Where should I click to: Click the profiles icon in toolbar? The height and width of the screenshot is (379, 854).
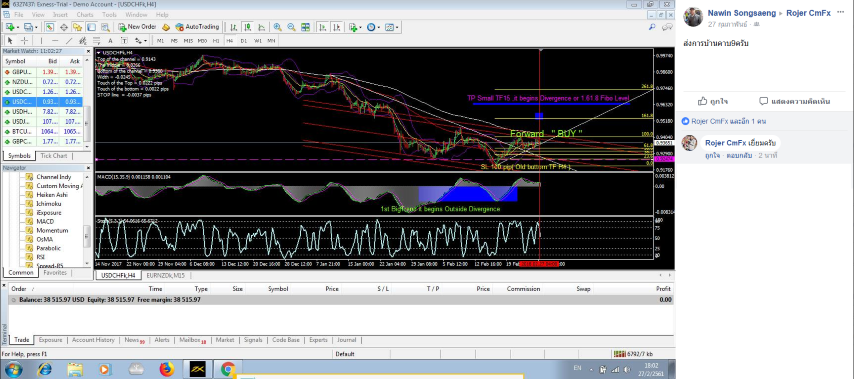(28, 27)
